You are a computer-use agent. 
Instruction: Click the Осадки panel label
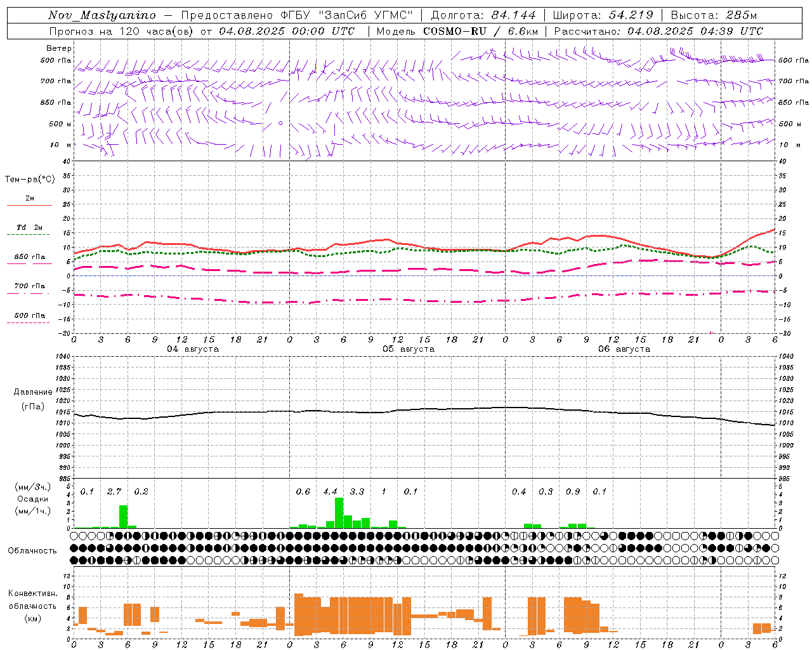click(32, 499)
